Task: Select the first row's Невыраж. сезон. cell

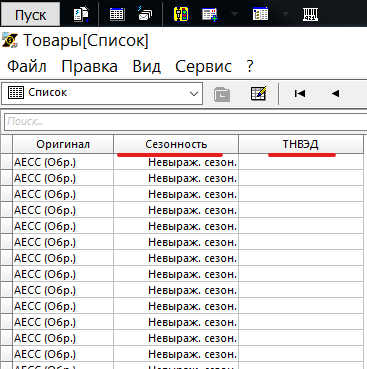Action: tap(176, 162)
